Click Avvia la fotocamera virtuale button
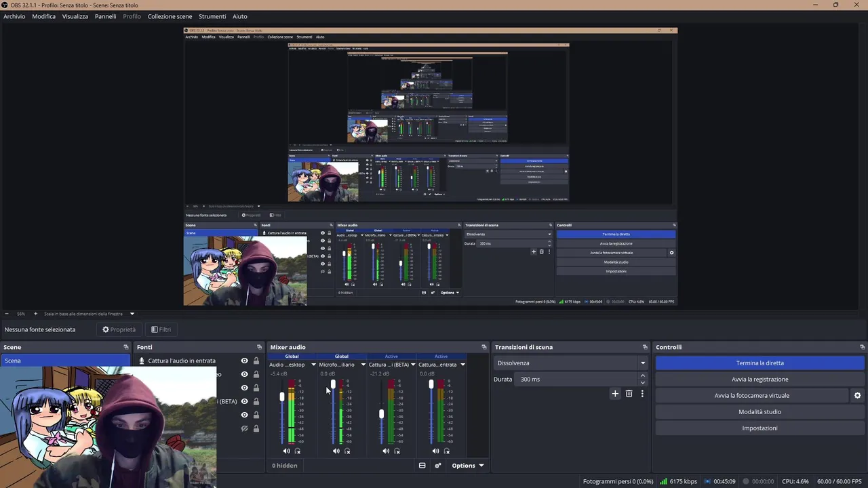The width and height of the screenshot is (868, 488). (751, 395)
